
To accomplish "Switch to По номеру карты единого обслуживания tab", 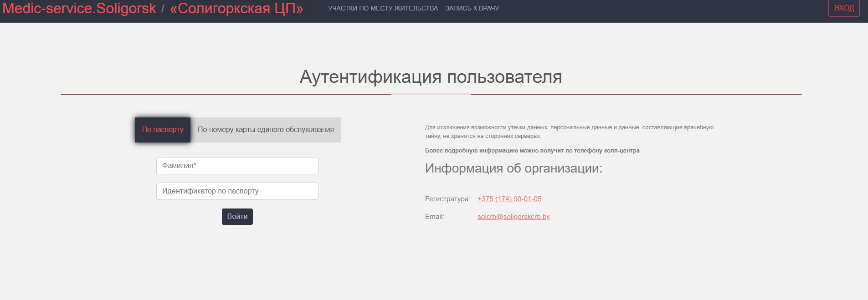I will (x=266, y=130).
